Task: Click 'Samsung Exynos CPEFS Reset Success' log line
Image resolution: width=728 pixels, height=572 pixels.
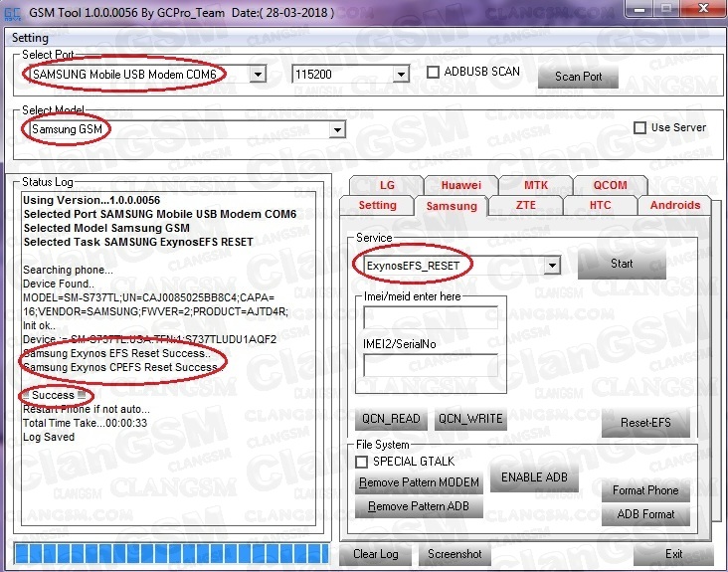Action: [121, 368]
